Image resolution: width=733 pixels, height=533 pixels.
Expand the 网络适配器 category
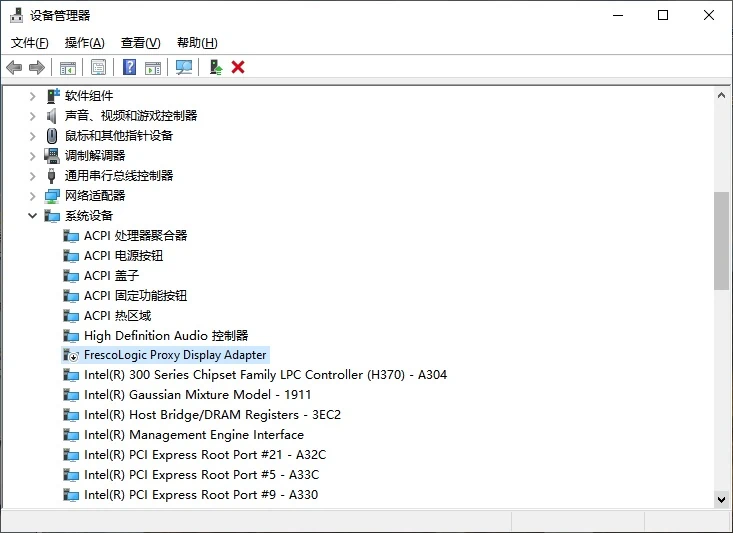point(32,196)
